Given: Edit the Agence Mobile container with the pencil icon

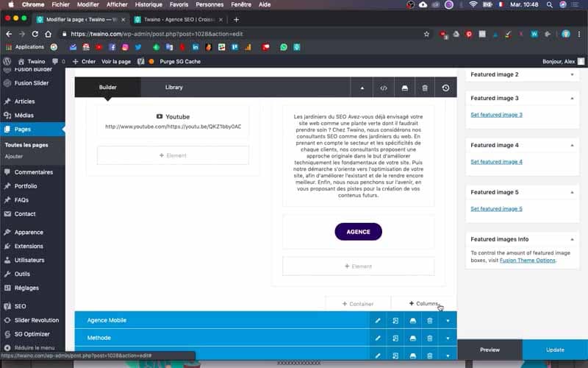Looking at the screenshot, I should coord(378,321).
